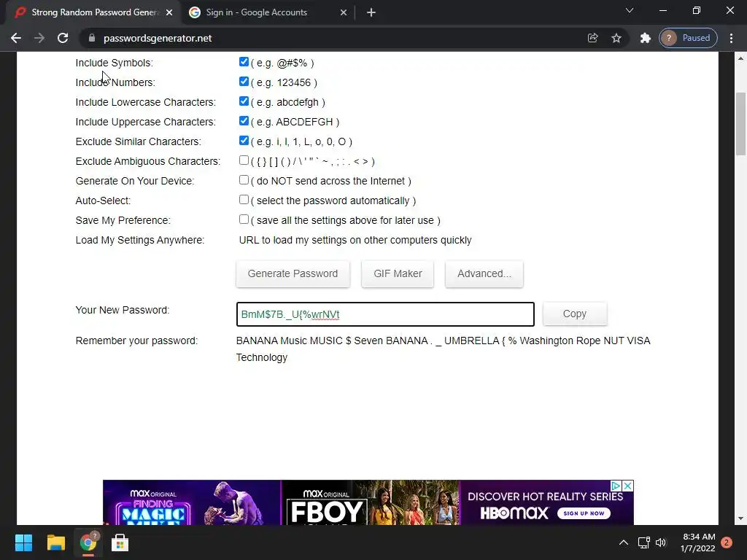Open the Paused profile button

689,38
